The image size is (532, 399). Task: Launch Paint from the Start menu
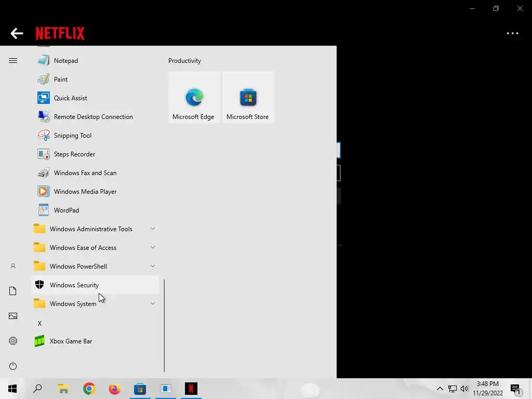95,79
